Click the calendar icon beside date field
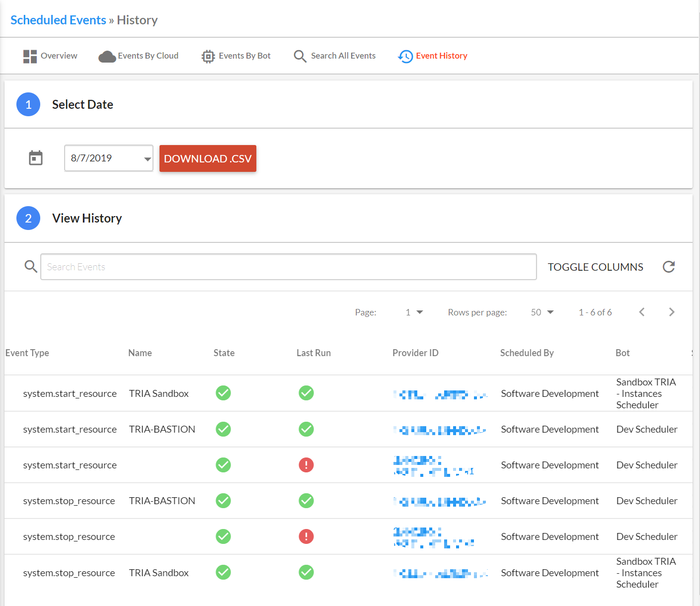The width and height of the screenshot is (700, 606). pos(36,158)
